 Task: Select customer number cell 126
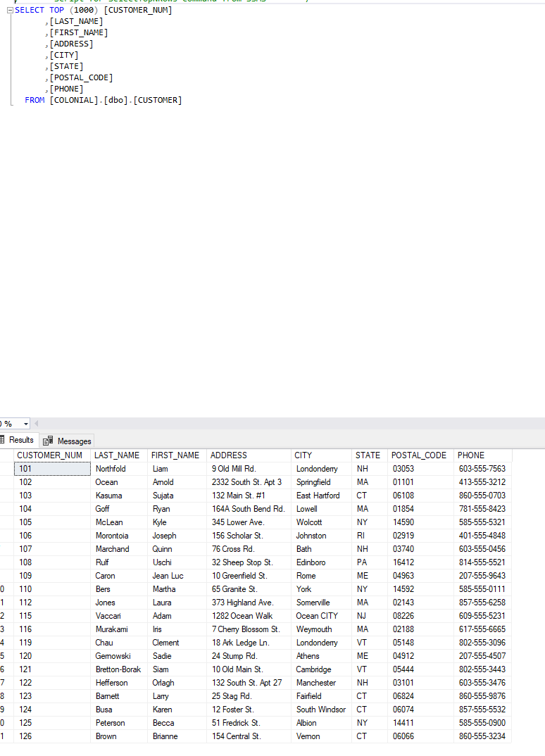[x=52, y=737]
